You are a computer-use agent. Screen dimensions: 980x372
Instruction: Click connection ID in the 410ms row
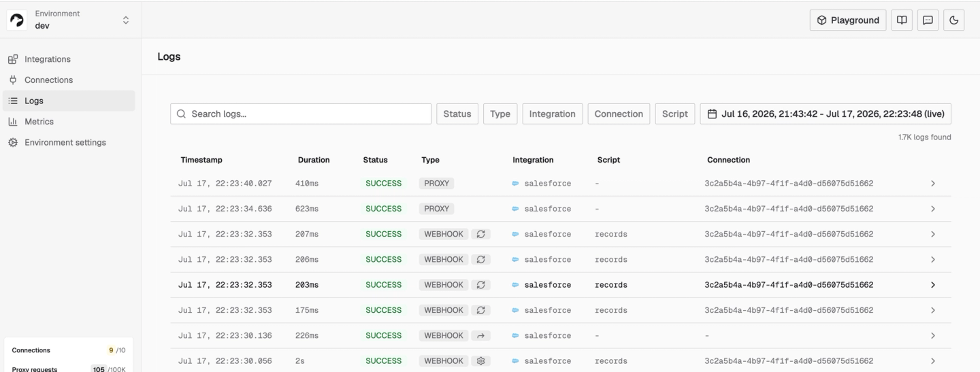(789, 184)
